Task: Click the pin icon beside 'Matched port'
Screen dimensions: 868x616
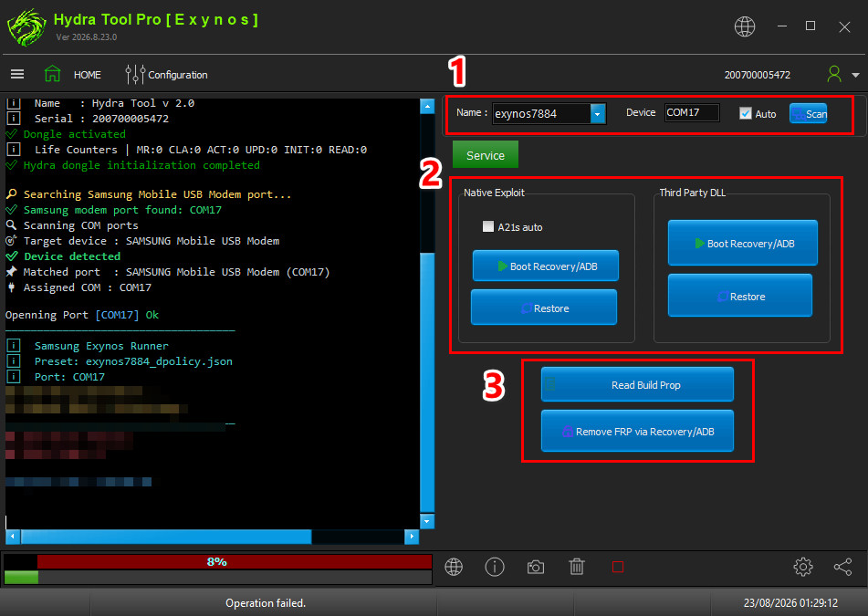Action: (12, 272)
